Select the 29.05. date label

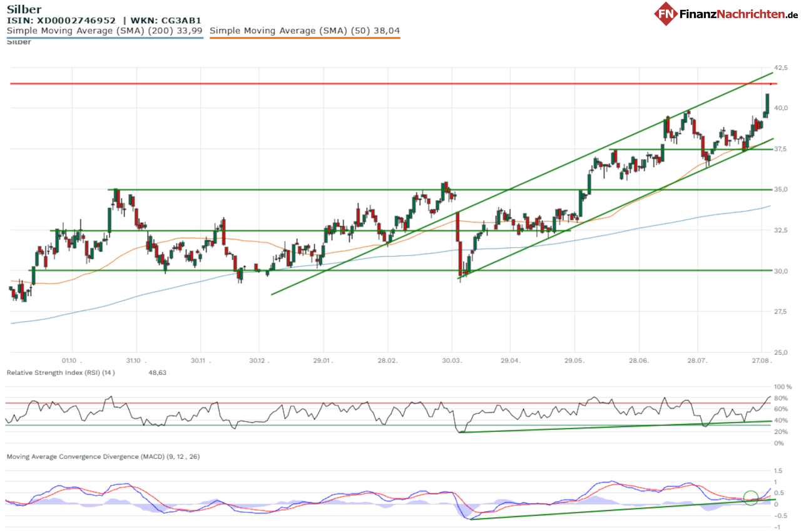(574, 361)
